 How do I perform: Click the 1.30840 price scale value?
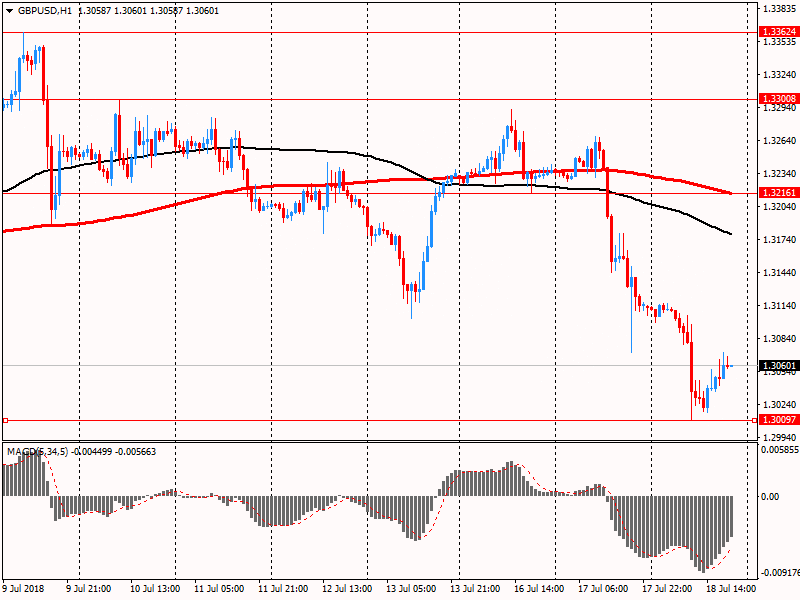(780, 339)
